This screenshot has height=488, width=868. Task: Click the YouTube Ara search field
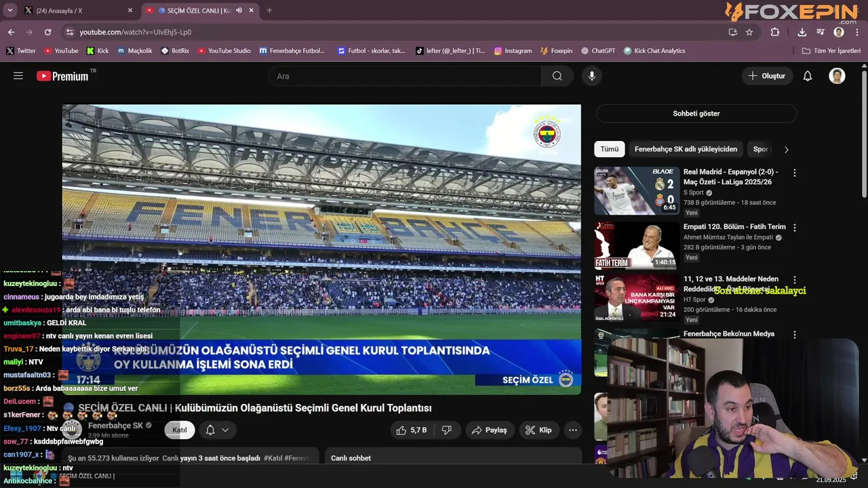click(405, 76)
